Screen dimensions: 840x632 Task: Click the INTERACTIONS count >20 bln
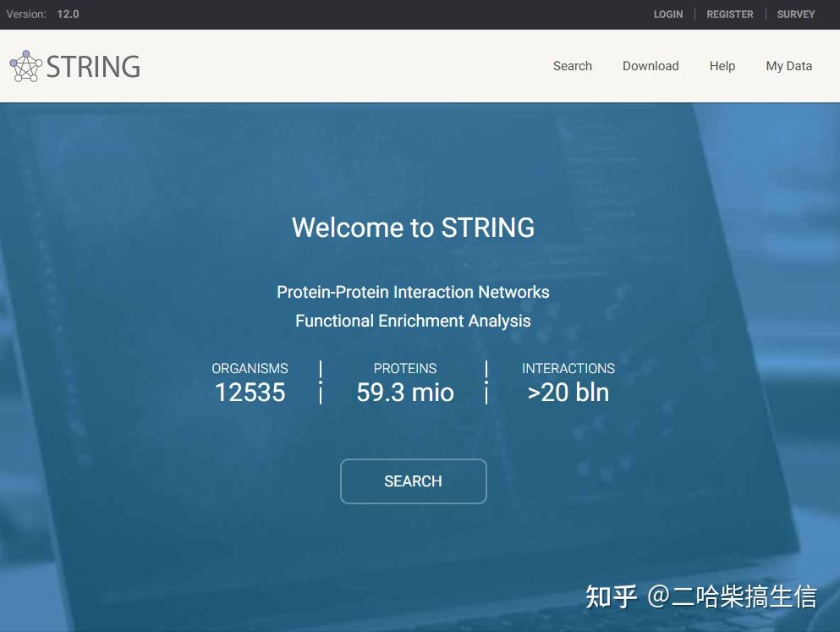pyautogui.click(x=568, y=392)
